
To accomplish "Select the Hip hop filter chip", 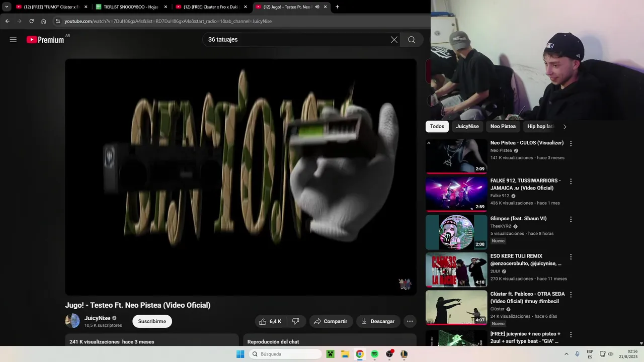I will tap(540, 126).
